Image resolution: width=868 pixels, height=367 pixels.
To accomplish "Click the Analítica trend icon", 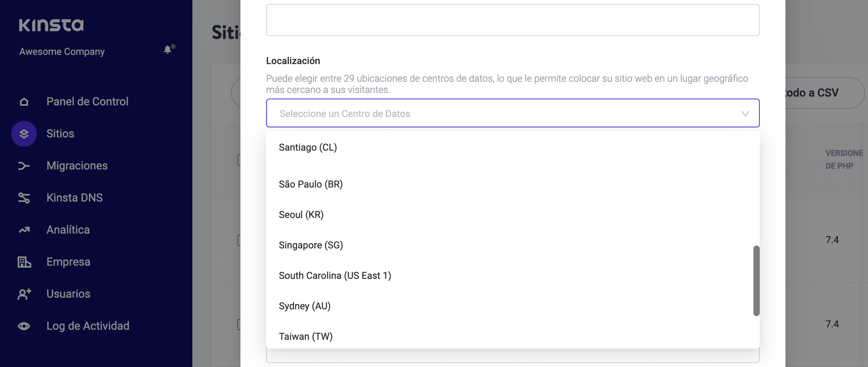I will (x=24, y=230).
